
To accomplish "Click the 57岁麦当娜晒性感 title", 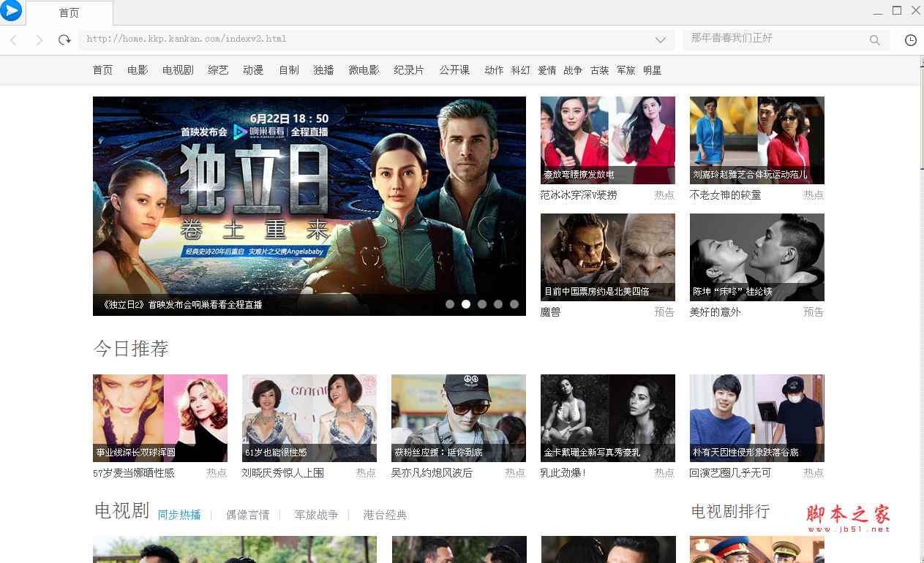I will pos(134,473).
